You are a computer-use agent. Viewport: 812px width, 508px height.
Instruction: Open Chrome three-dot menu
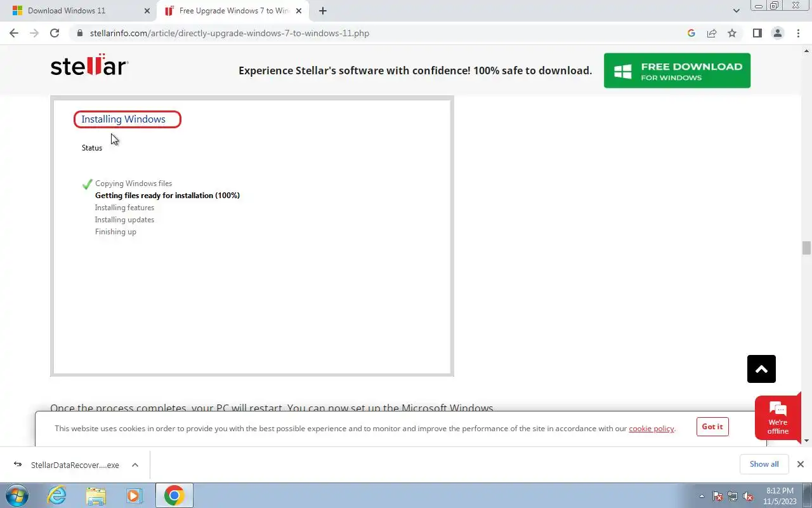tap(797, 33)
